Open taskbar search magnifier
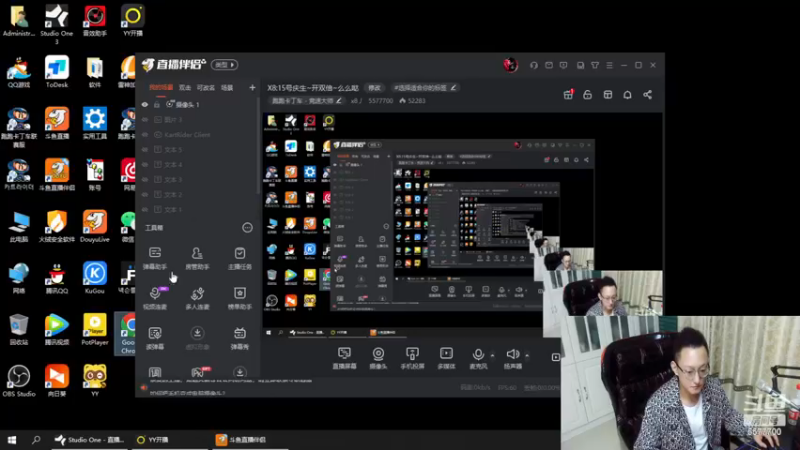Image resolution: width=800 pixels, height=450 pixels. pyautogui.click(x=36, y=439)
